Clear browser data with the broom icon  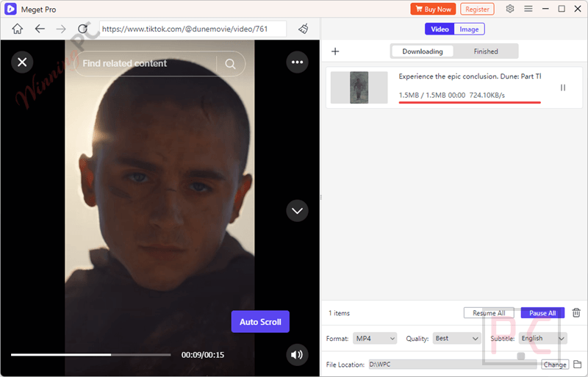tap(304, 29)
